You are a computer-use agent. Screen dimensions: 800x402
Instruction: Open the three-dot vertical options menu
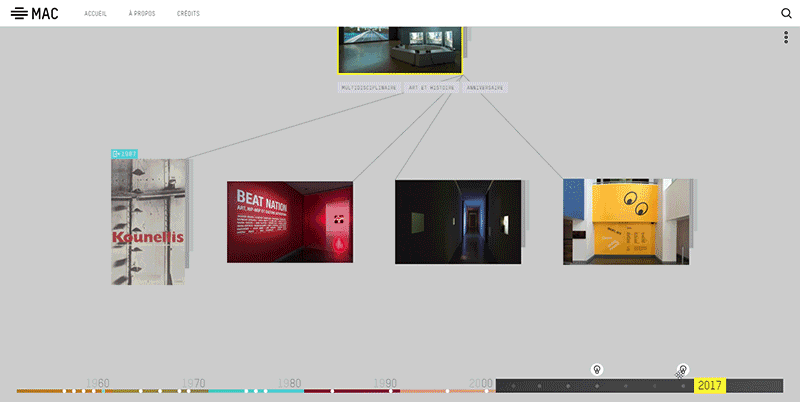786,37
